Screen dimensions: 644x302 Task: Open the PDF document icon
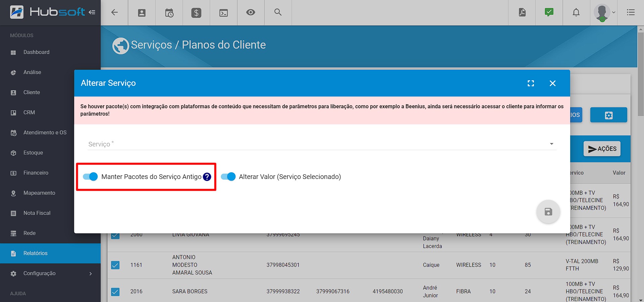(522, 12)
